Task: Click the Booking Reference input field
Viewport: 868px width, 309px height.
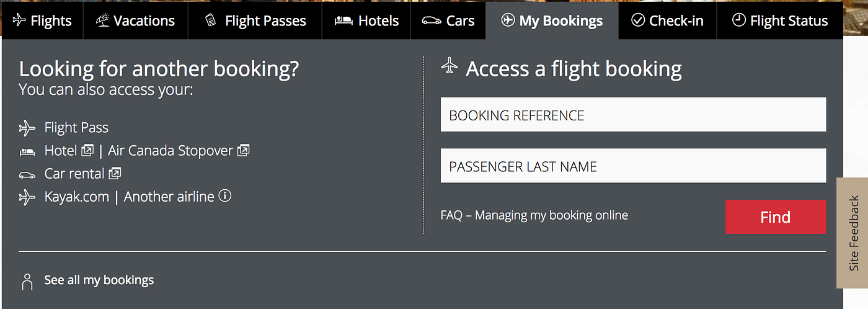Action: tap(633, 115)
